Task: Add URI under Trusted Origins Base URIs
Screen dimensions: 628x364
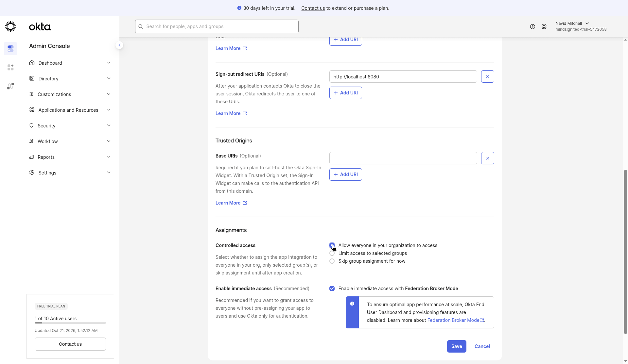Action: point(346,174)
